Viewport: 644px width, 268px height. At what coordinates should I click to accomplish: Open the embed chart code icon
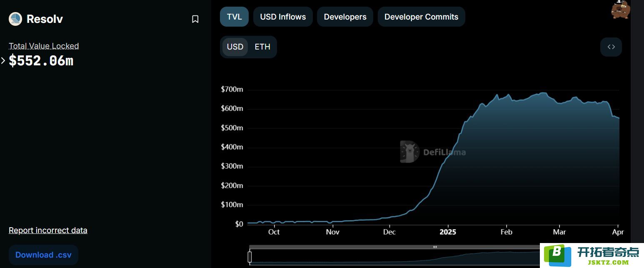point(611,47)
